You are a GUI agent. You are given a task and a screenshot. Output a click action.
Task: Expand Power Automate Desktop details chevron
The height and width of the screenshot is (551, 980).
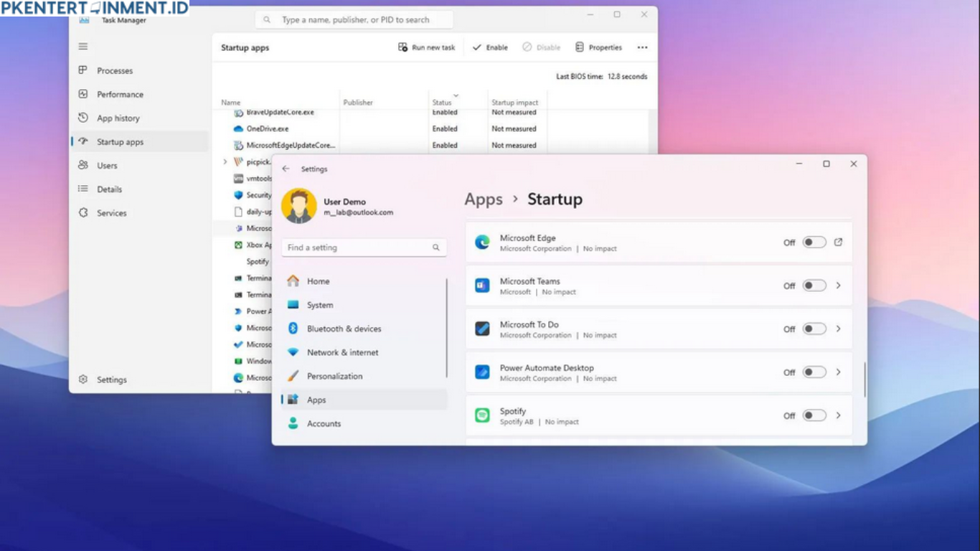click(x=838, y=372)
